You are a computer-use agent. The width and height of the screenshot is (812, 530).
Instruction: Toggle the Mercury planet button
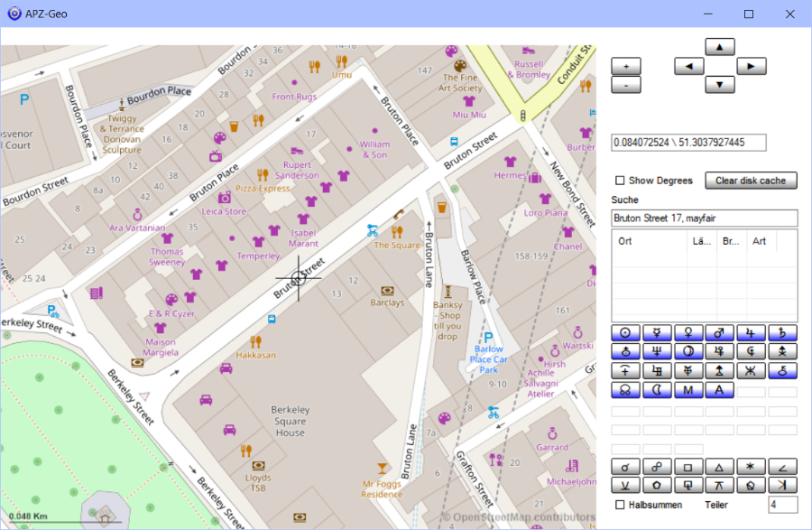pos(657,333)
